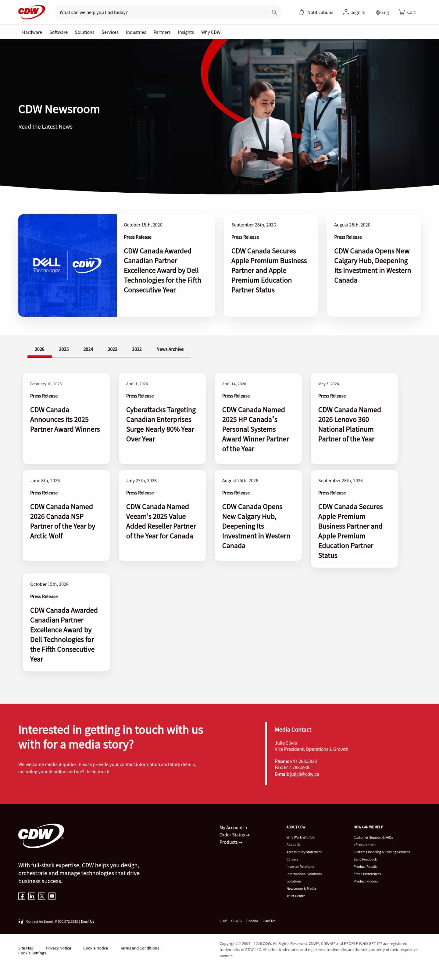
Task: Expand the Industries menu
Action: coord(136,32)
